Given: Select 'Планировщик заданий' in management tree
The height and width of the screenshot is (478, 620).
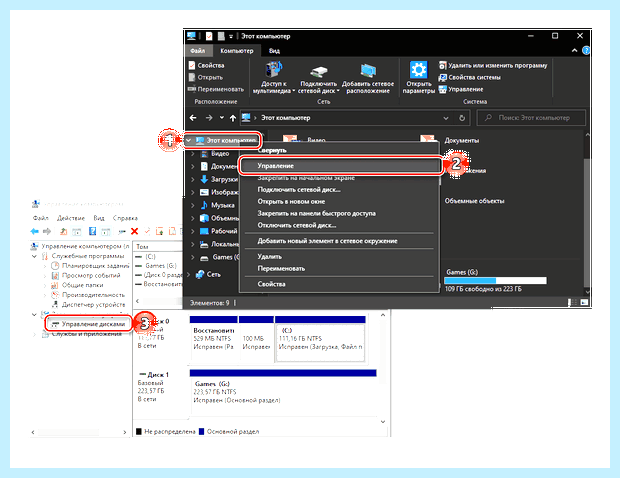Looking at the screenshot, I should [95, 266].
